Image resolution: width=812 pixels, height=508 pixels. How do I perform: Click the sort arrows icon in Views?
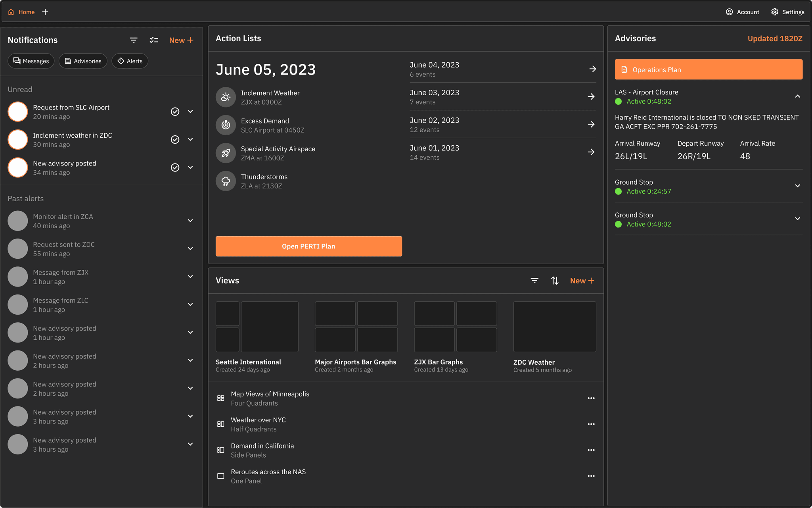555,281
